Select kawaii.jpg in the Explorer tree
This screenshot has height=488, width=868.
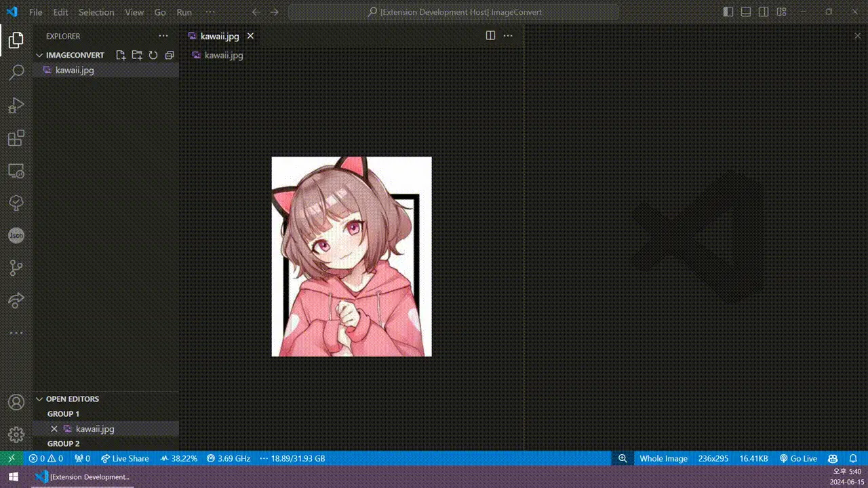pos(75,70)
